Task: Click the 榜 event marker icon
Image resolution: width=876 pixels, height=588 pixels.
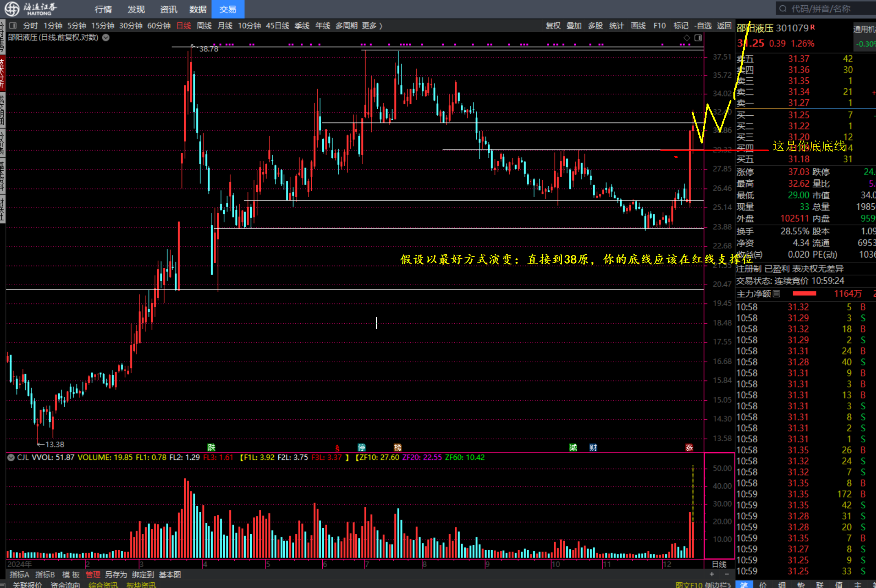Action: [x=398, y=447]
